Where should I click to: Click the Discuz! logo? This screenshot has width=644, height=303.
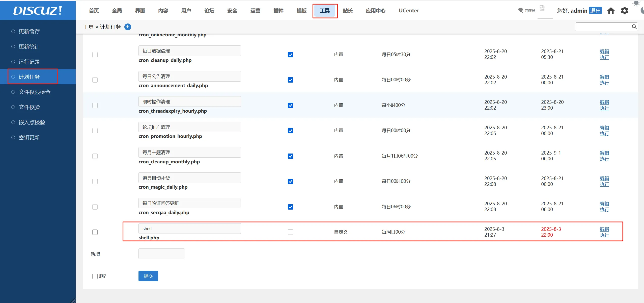(x=38, y=10)
